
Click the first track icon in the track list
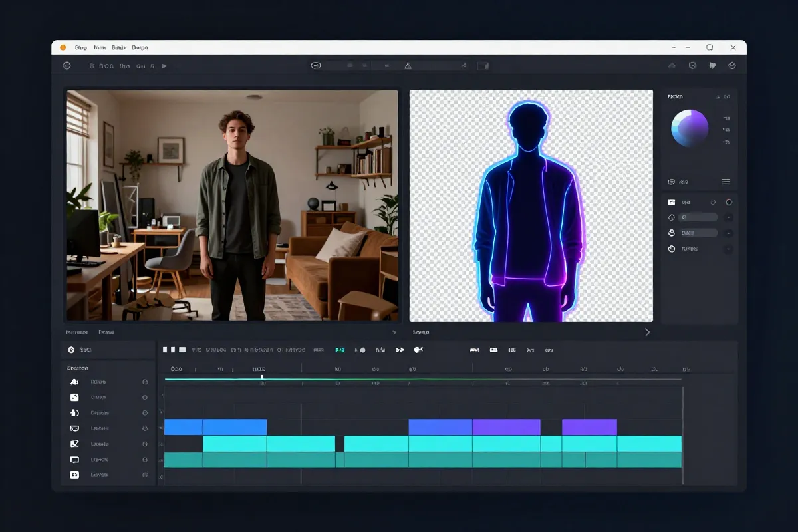coord(74,382)
